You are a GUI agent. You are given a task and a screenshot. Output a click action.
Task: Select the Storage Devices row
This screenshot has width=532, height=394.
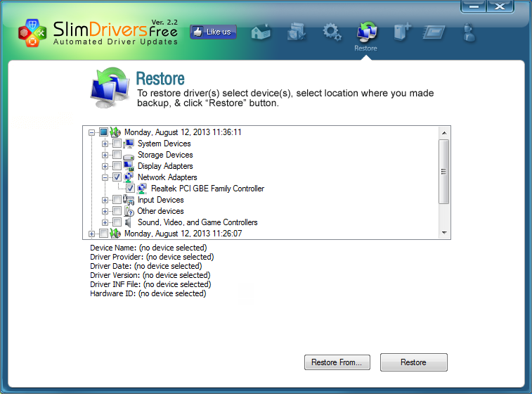[165, 155]
